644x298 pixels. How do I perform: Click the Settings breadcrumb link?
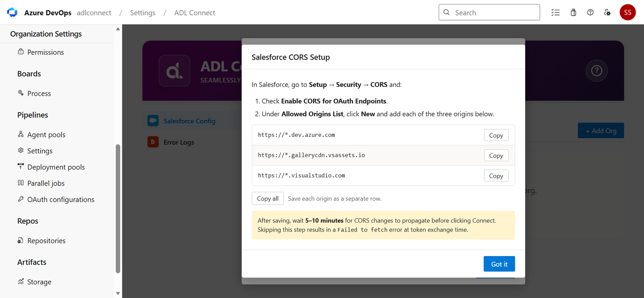point(142,12)
